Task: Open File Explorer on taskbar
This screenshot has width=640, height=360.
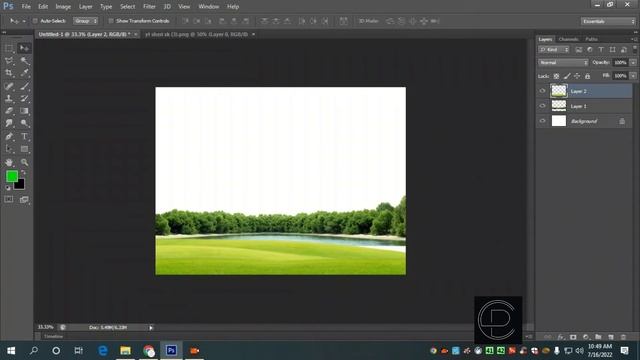Action: pyautogui.click(x=125, y=351)
